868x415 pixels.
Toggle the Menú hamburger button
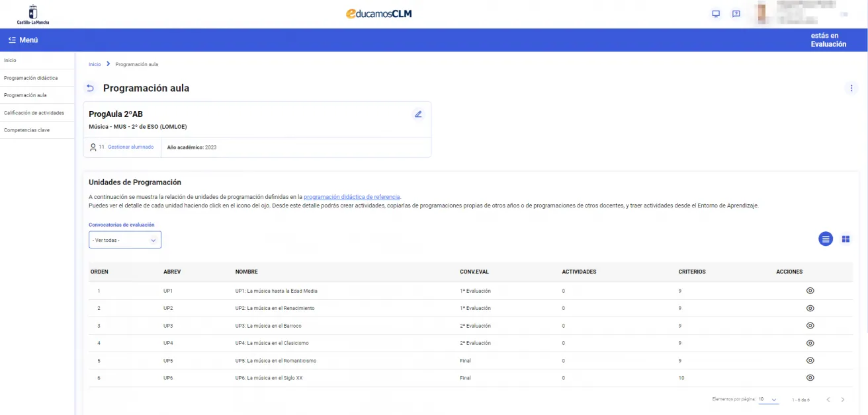click(23, 40)
